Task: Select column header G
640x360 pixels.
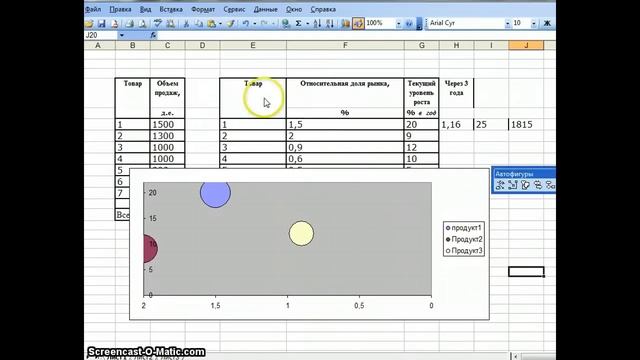Action: [x=422, y=45]
